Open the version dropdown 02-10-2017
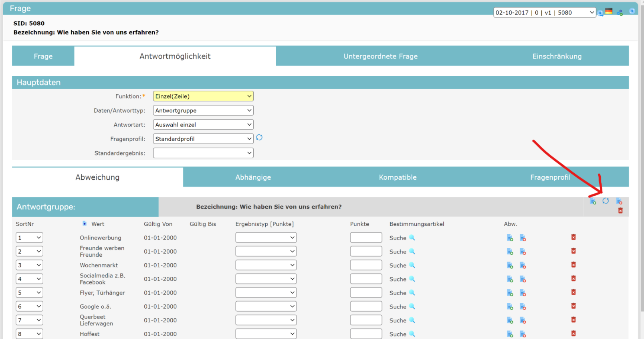 (544, 12)
